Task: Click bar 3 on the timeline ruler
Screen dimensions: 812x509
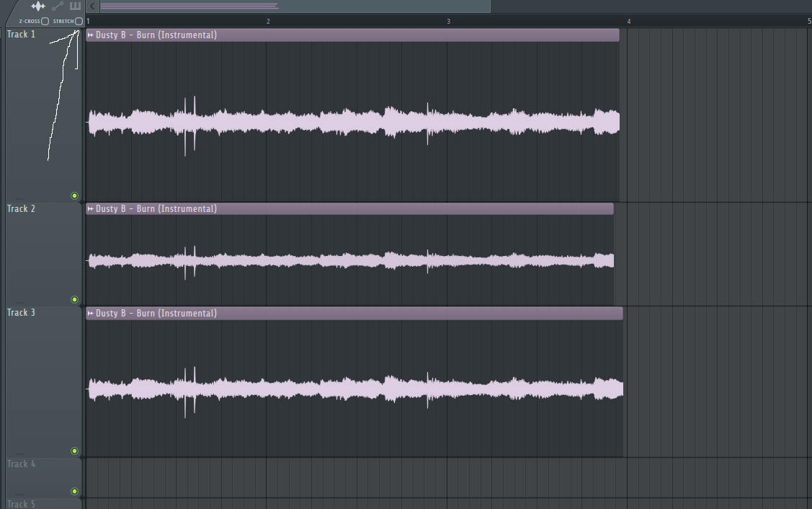Action: (x=448, y=21)
